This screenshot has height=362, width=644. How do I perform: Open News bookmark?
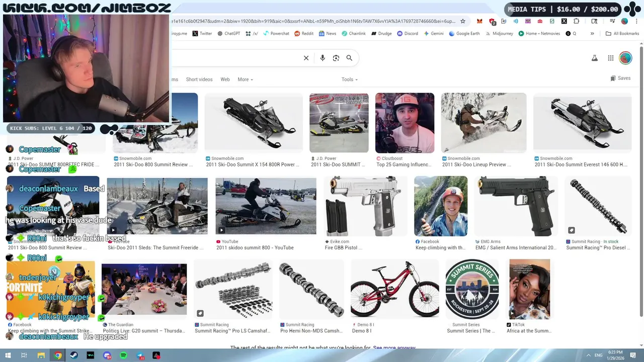tap(327, 34)
